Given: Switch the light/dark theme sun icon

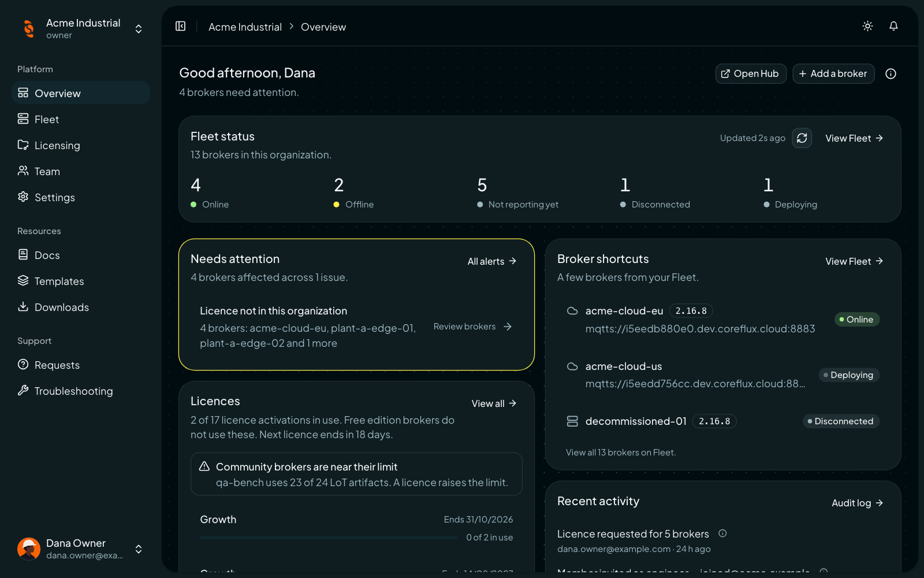Looking at the screenshot, I should 867,26.
